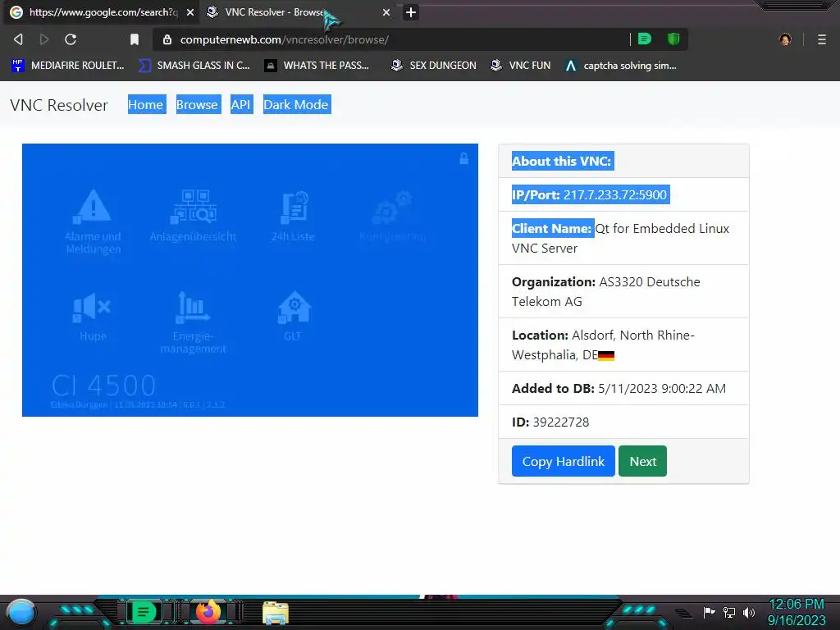840x630 pixels.
Task: Close the Google search tab
Action: [190, 12]
